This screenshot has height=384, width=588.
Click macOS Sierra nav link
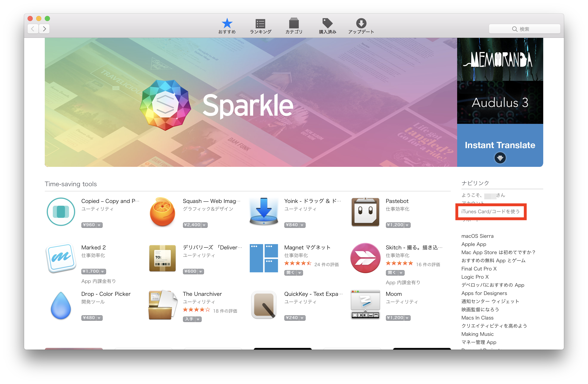pos(478,236)
